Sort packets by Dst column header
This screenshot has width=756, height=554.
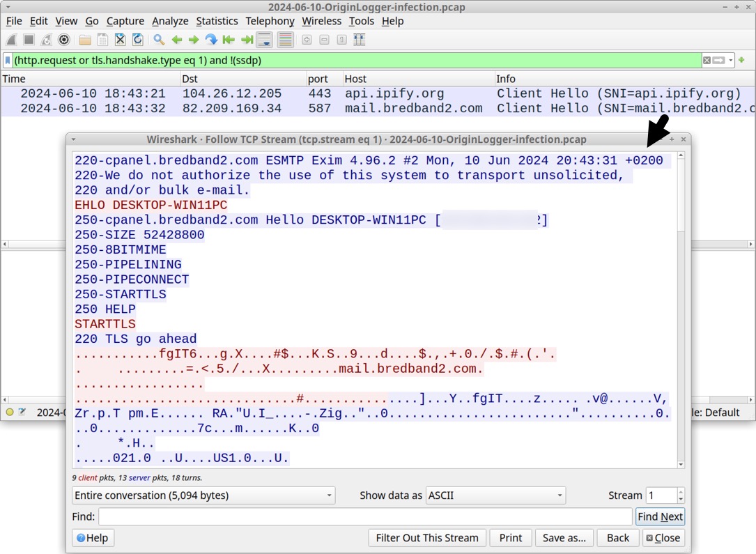[243, 79]
